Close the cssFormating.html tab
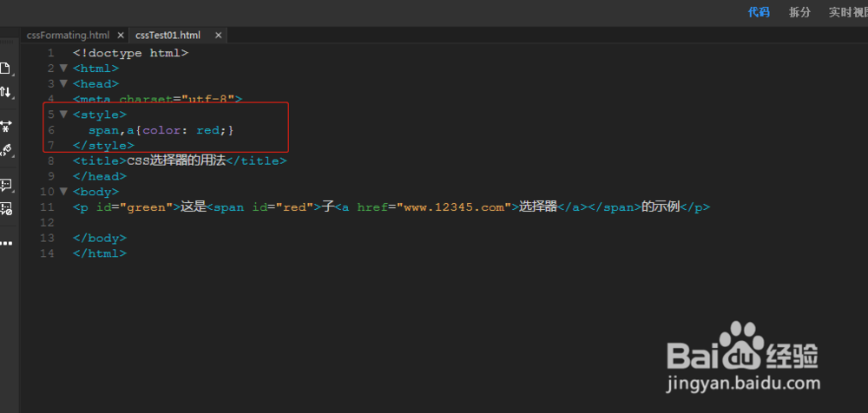 pos(121,35)
